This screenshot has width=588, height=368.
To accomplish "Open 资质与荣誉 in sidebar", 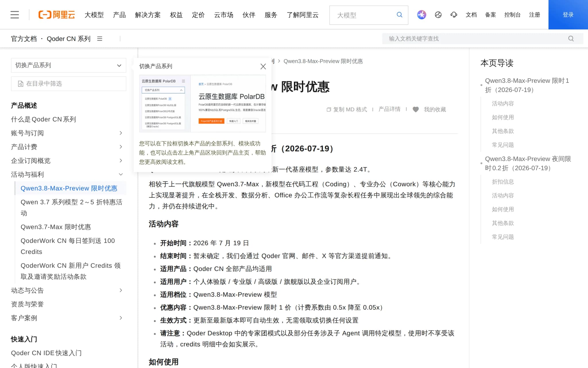I will click(27, 304).
